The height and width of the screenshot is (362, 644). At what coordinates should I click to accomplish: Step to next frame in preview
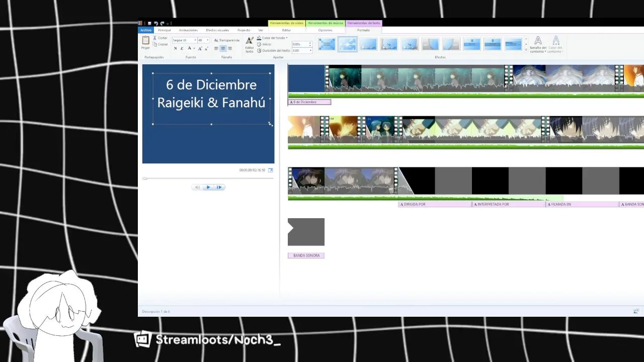pos(219,187)
